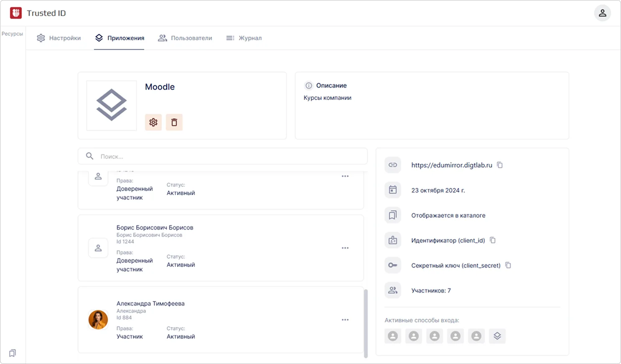Screen dimensions: 621x364
Task: Click the Trusted ID logo
Action: pyautogui.click(x=16, y=13)
